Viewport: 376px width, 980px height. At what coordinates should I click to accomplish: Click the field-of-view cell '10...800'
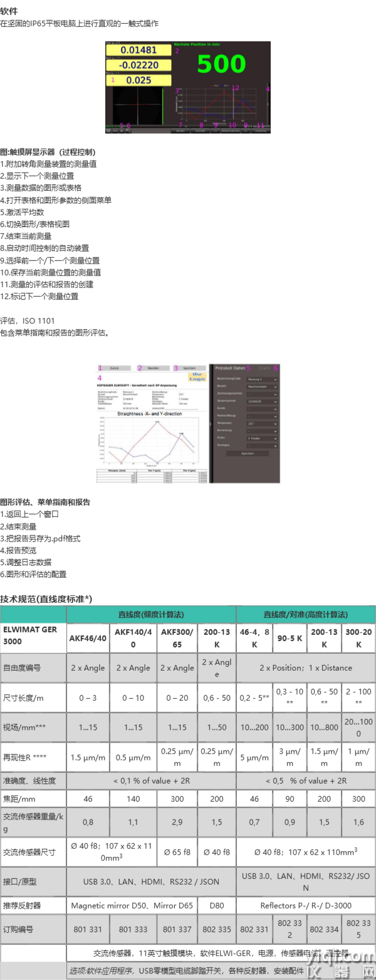(324, 727)
